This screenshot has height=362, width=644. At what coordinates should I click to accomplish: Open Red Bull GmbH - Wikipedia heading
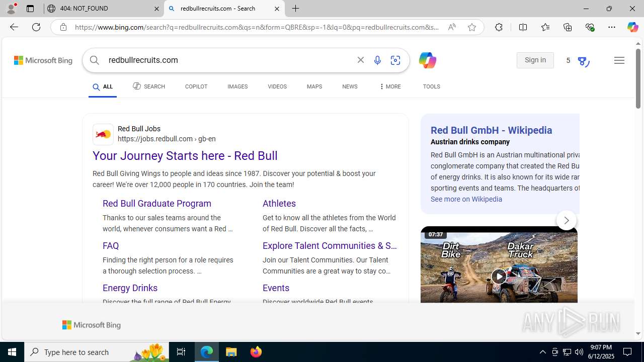(491, 130)
